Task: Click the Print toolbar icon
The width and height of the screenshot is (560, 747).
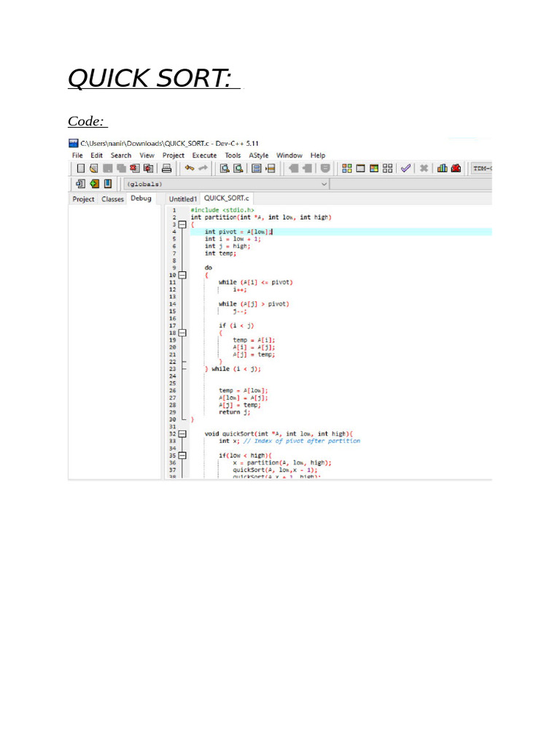Action: click(167, 169)
